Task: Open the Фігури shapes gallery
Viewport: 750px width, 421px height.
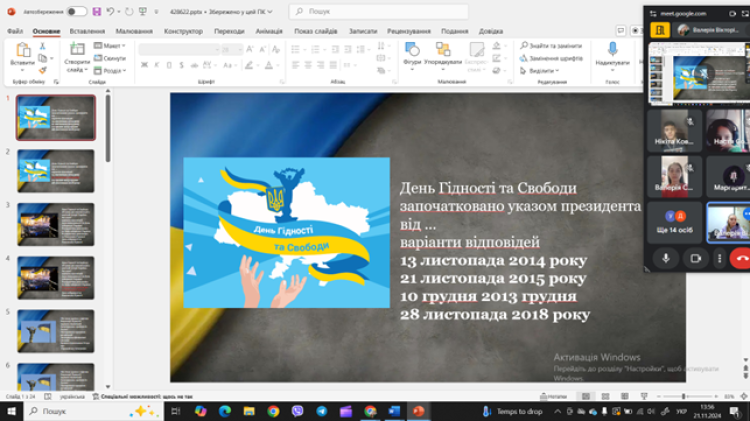Action: click(412, 54)
